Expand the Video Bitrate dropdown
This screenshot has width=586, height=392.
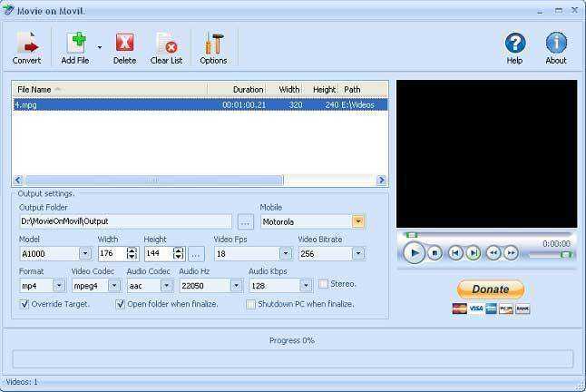point(358,253)
